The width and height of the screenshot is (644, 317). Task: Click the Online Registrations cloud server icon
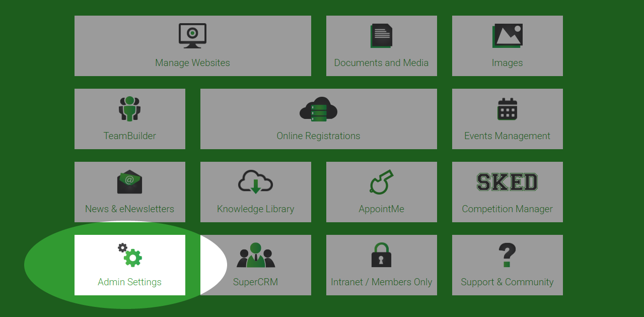point(318,109)
